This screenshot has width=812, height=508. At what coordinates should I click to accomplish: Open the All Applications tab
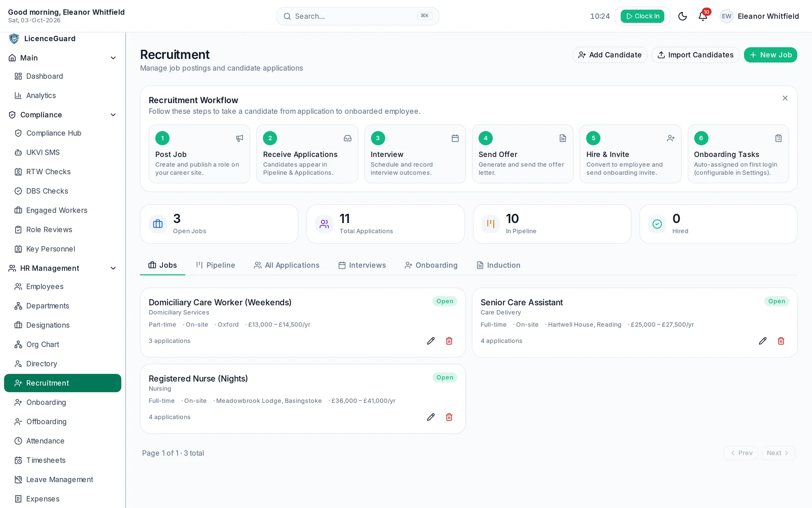(287, 265)
